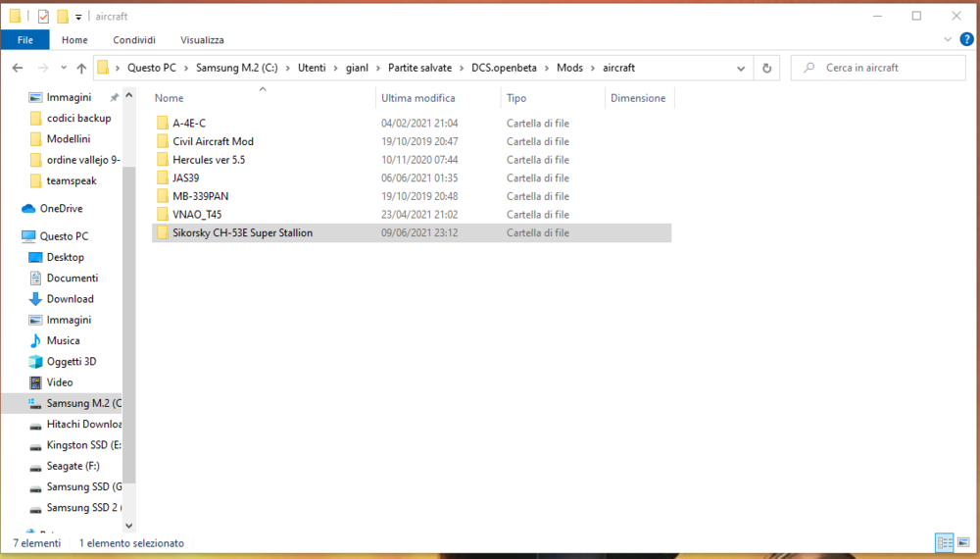The height and width of the screenshot is (559, 980).
Task: Open the Visualizza ribbon tab
Action: pos(202,40)
